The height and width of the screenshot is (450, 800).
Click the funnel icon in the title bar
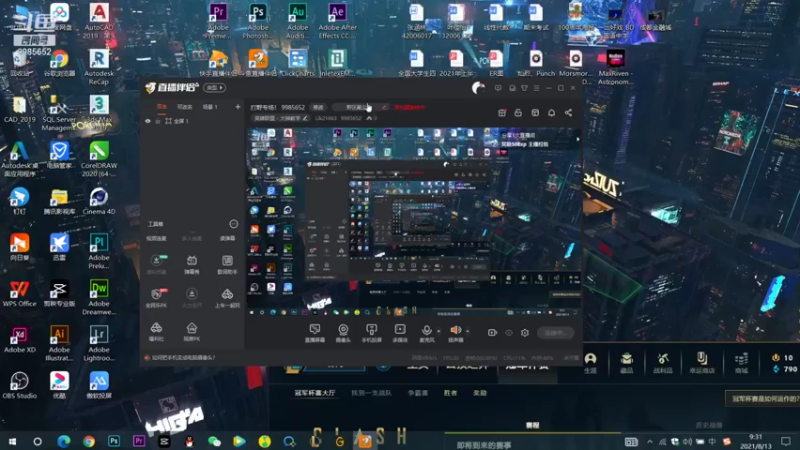point(524,88)
